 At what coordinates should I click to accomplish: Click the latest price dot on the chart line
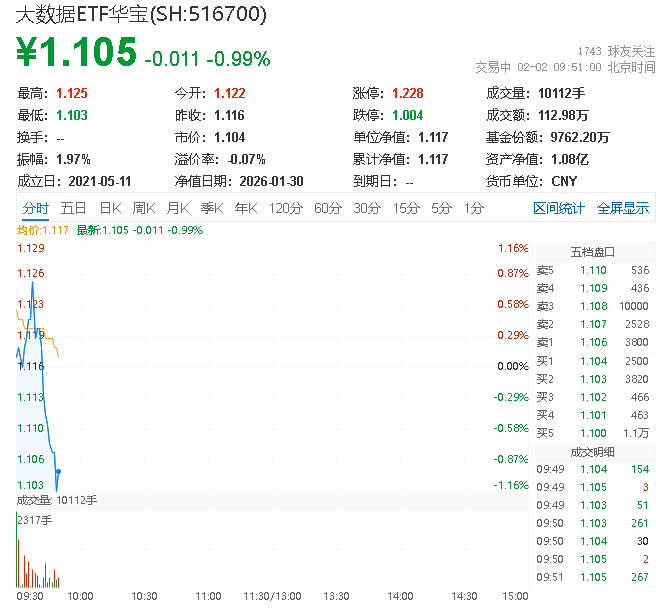59,472
